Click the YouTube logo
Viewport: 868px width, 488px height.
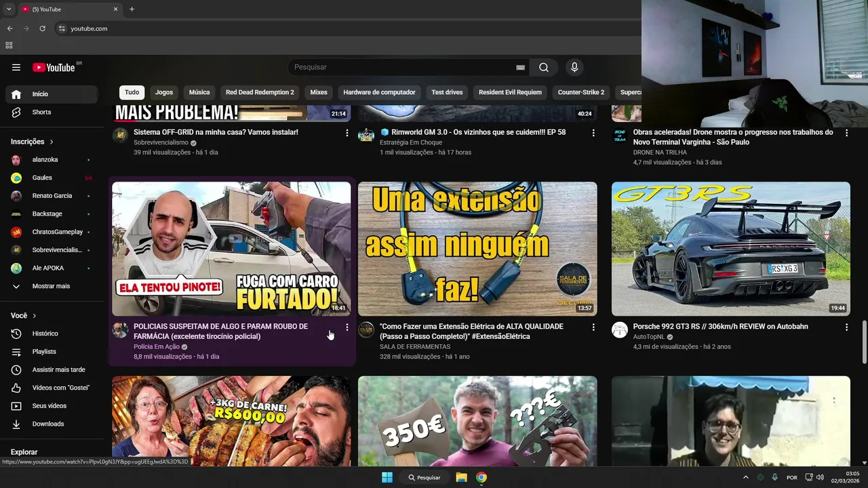[x=54, y=67]
